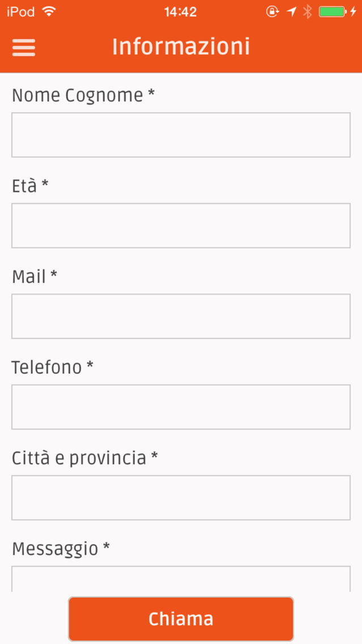This screenshot has height=644, width=362.
Task: Tap the iPod carrier label
Action: pyautogui.click(x=20, y=12)
